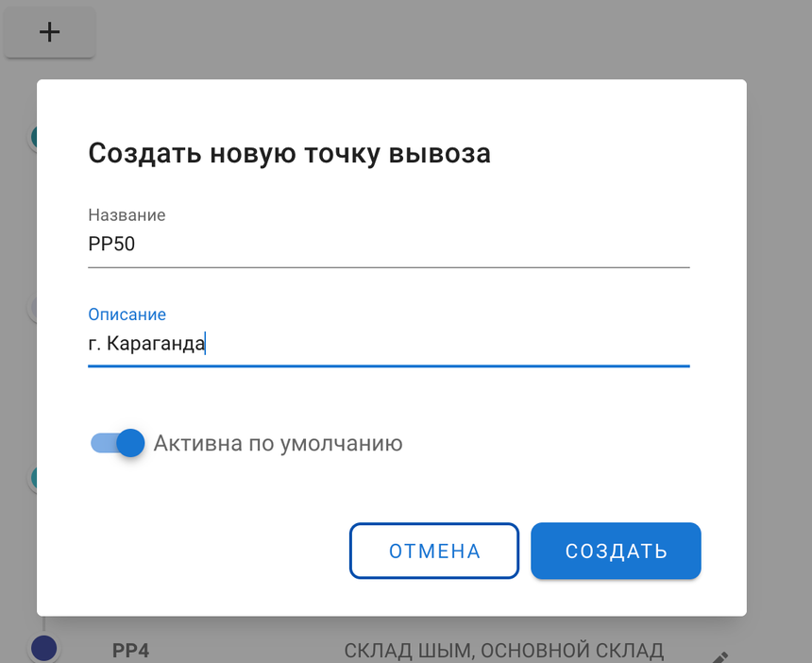Click the 'Название' field label
Screen dimensions: 812x663
pos(127,215)
